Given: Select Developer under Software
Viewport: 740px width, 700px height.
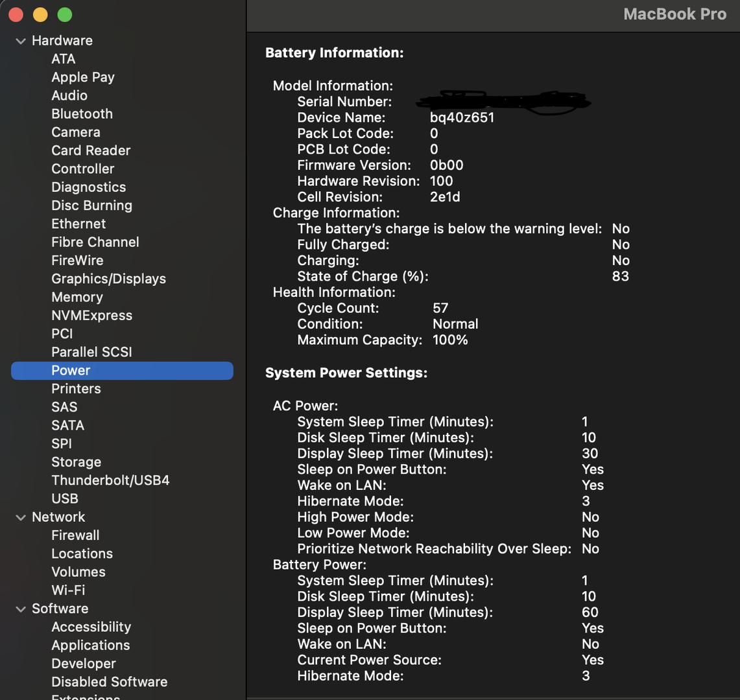Looking at the screenshot, I should pos(84,664).
